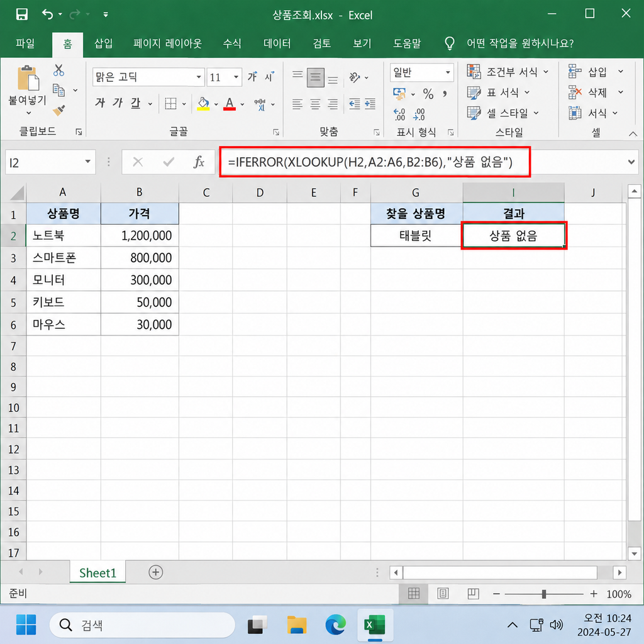
Task: Click the 삭제 cells button
Action: (596, 92)
